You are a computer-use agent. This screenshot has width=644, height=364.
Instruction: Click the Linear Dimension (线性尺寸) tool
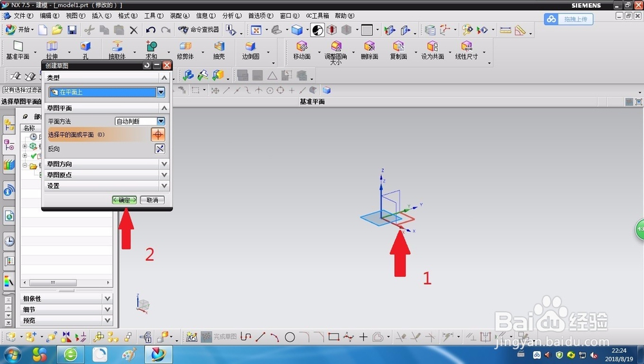coord(466,50)
